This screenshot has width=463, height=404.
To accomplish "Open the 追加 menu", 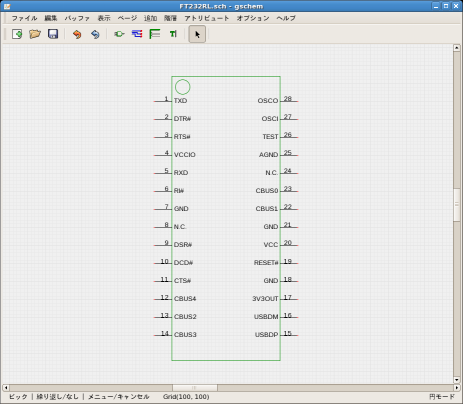I will click(150, 18).
